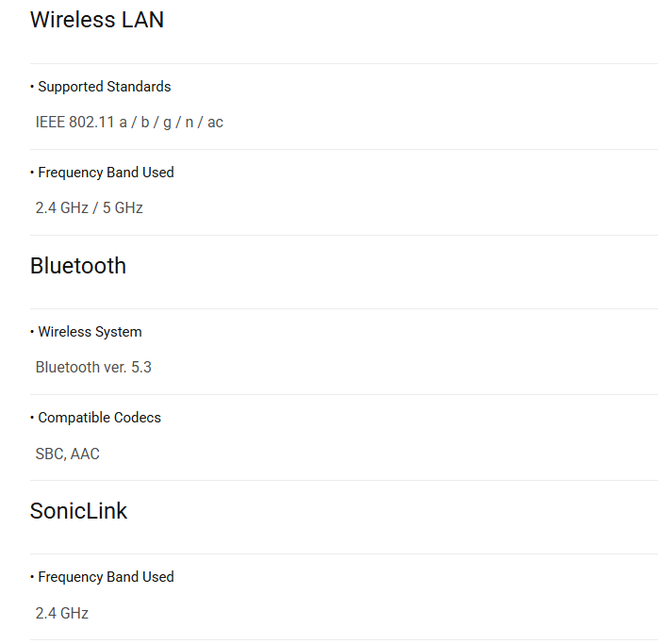Click the "ac" standard in IEEE 802.11 list

coord(215,123)
